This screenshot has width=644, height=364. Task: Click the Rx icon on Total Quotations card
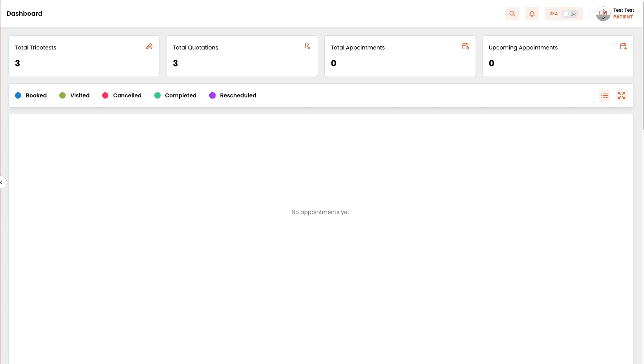(307, 46)
